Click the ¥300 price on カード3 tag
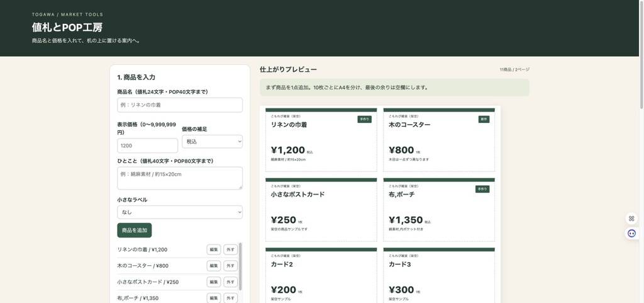 [x=401, y=290]
